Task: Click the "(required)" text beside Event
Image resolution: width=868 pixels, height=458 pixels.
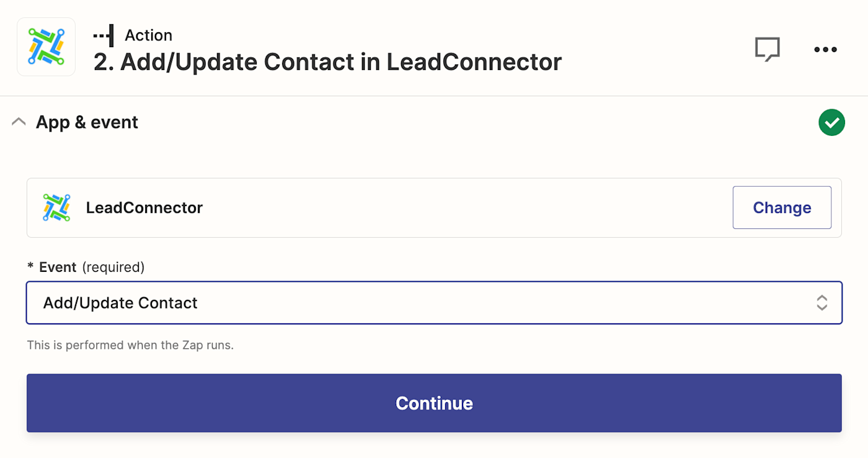Action: click(113, 267)
